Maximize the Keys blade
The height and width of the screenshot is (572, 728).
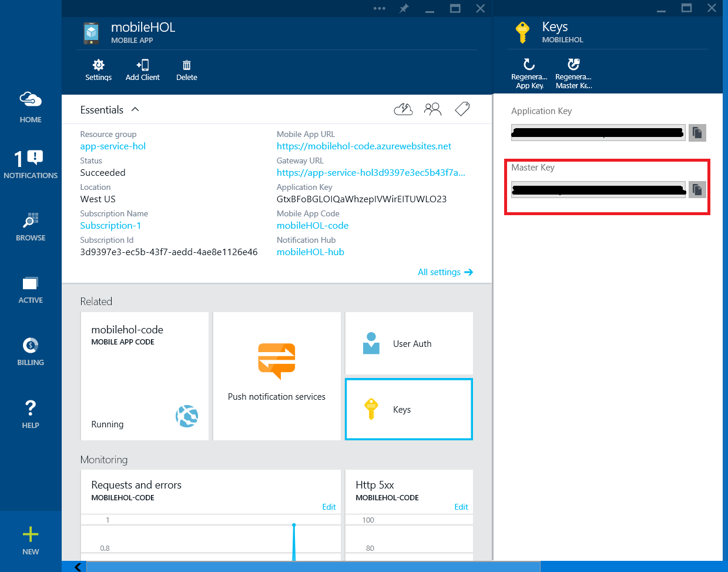[x=686, y=8]
